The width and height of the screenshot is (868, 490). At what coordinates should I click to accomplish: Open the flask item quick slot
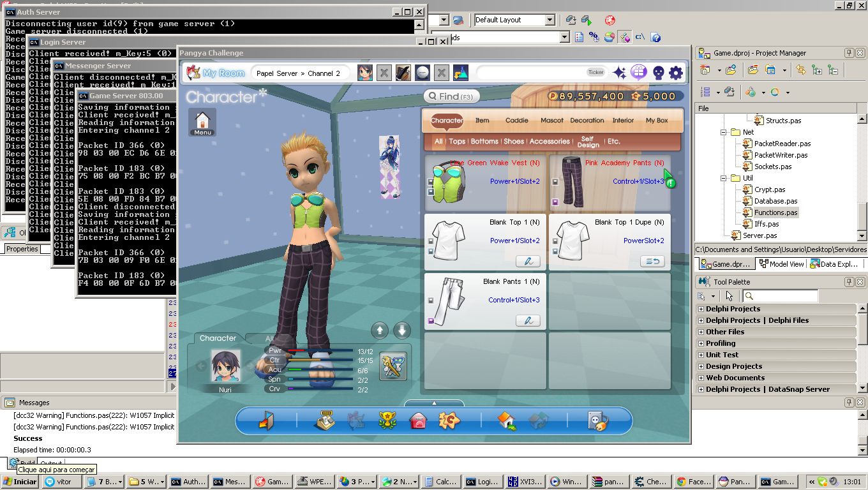[461, 73]
